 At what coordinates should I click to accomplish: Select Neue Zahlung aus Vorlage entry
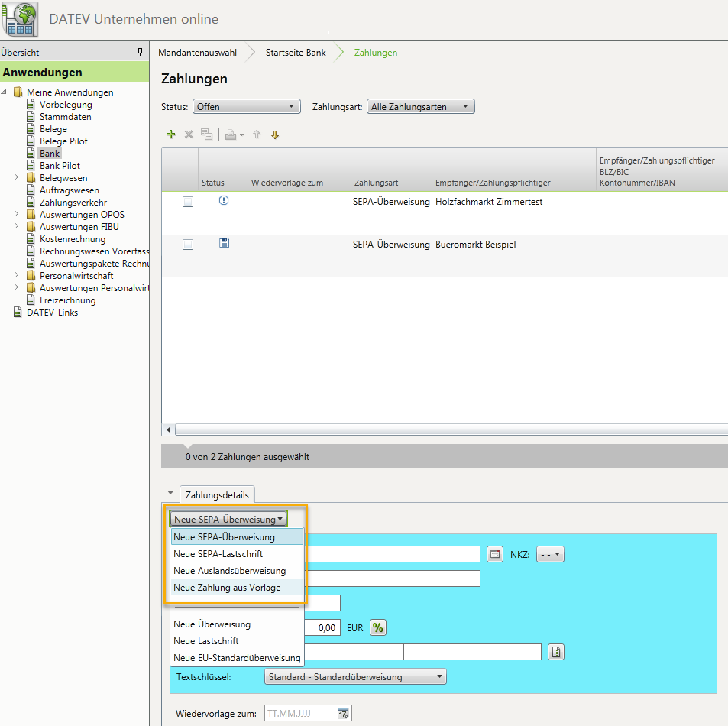coord(238,588)
